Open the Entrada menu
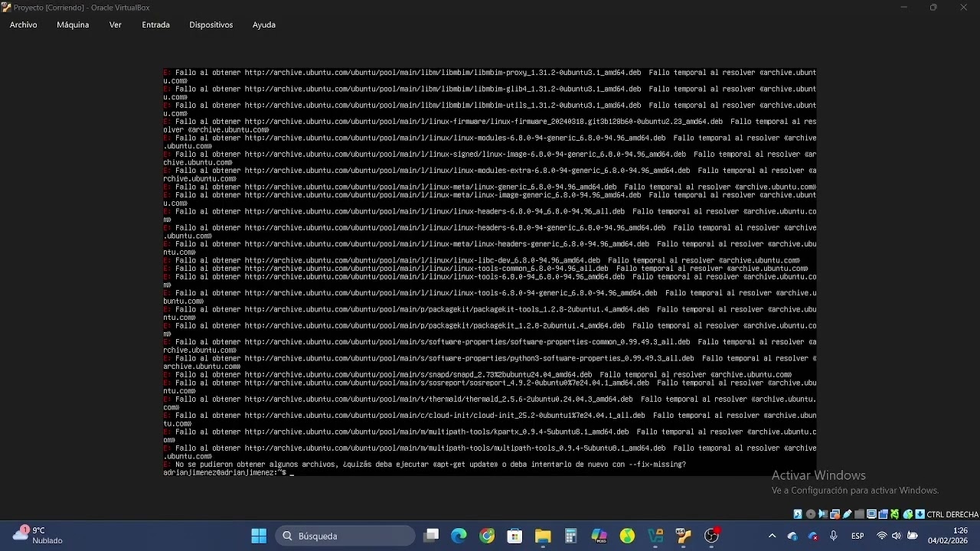980x551 pixels. (155, 24)
